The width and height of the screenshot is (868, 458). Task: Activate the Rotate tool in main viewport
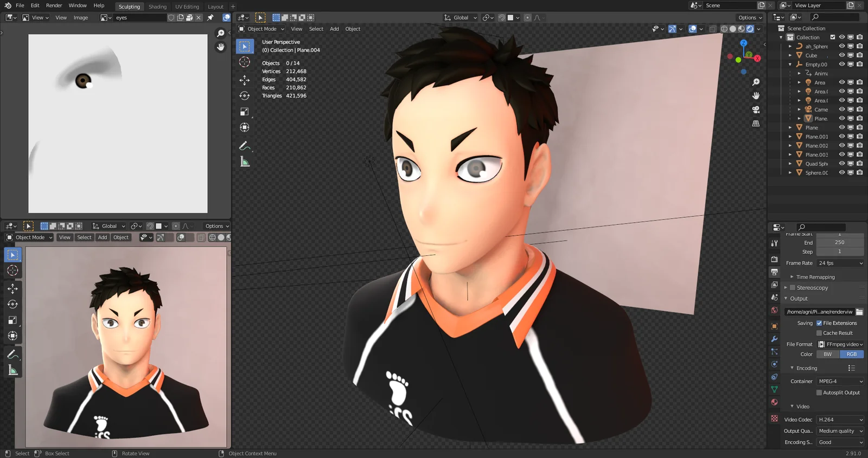click(x=245, y=96)
